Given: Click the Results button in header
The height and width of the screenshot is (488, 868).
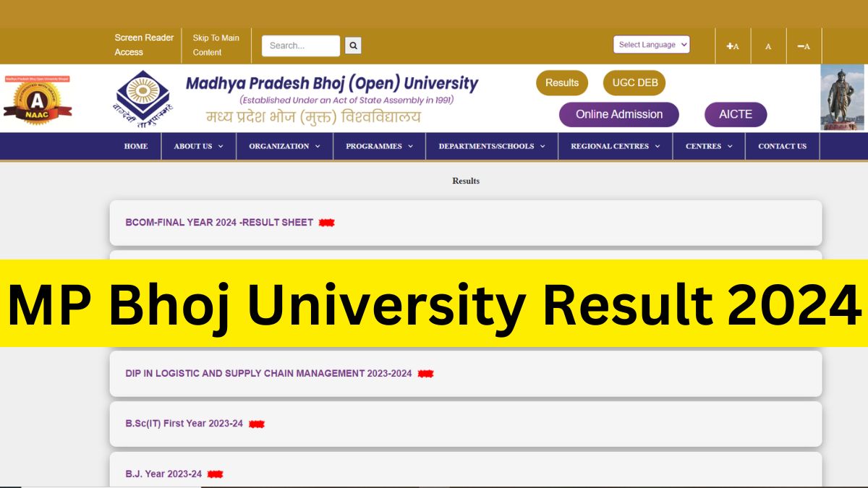Looking at the screenshot, I should pyautogui.click(x=562, y=82).
